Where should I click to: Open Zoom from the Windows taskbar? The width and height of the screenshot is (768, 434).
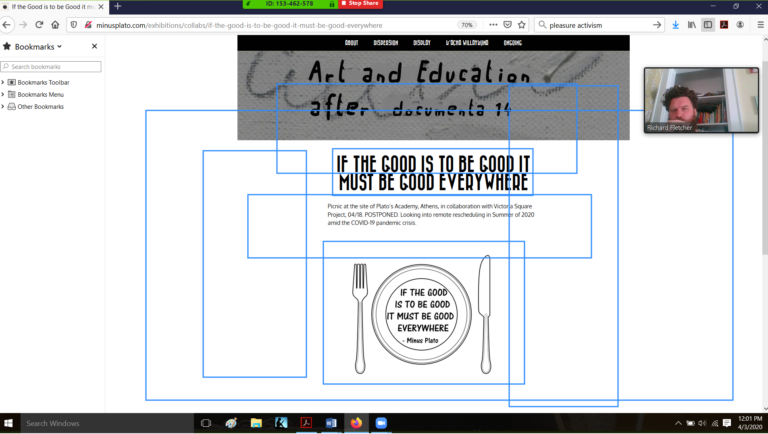(380, 423)
